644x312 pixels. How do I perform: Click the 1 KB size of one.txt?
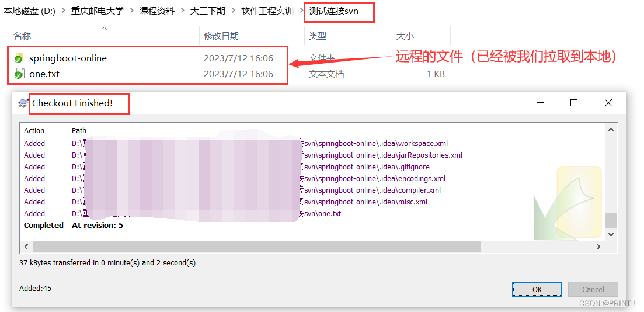coord(436,74)
